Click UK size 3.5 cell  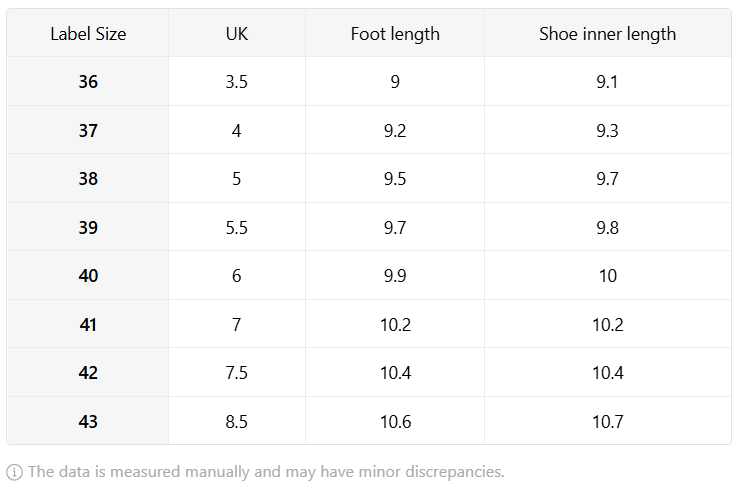click(x=237, y=81)
